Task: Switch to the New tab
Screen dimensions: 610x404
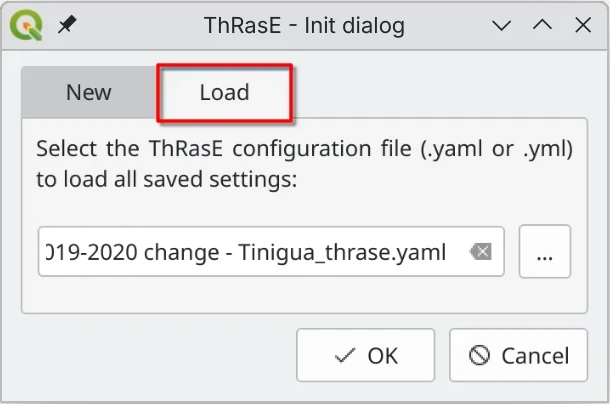Action: pyautogui.click(x=89, y=93)
